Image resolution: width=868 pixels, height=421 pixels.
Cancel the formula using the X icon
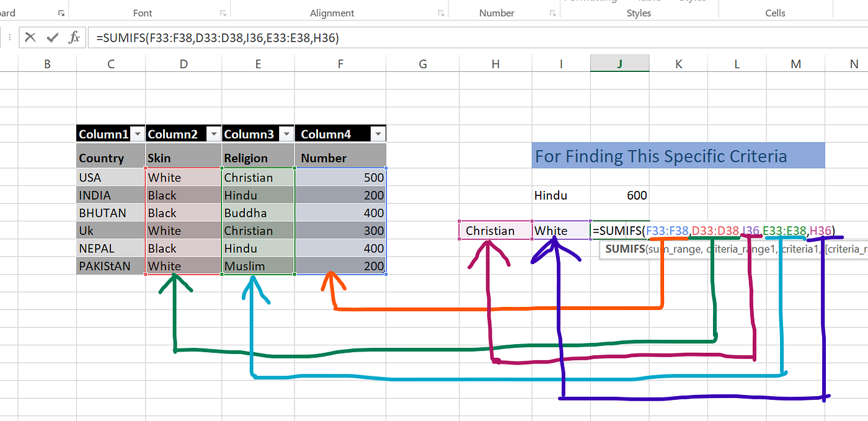30,37
